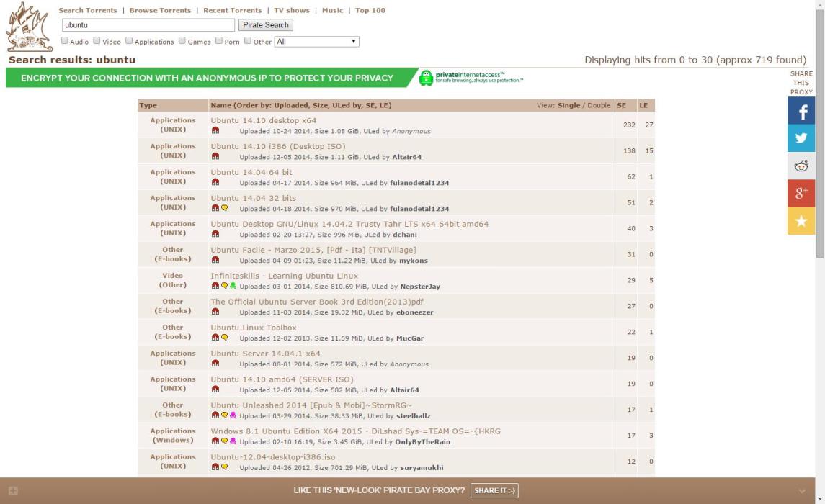Image resolution: width=825 pixels, height=504 pixels.
Task: Click the page vertical scrollbar thumb
Action: [x=820, y=134]
